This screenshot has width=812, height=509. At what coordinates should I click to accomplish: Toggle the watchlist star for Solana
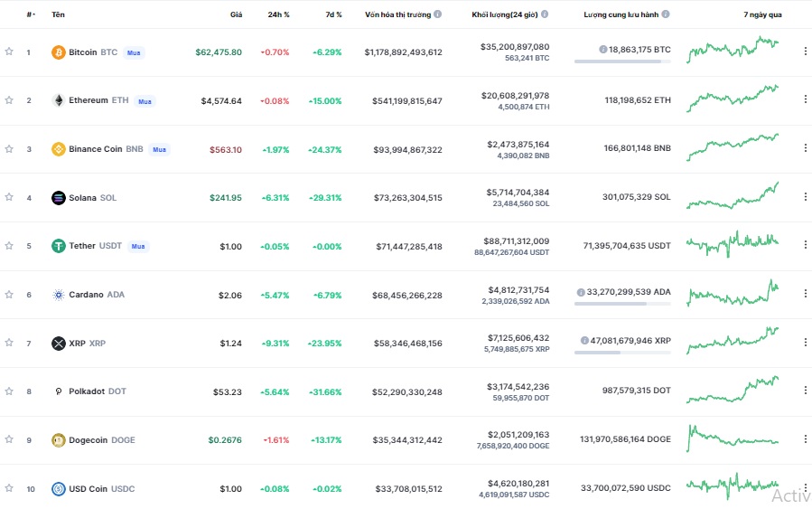click(x=9, y=198)
